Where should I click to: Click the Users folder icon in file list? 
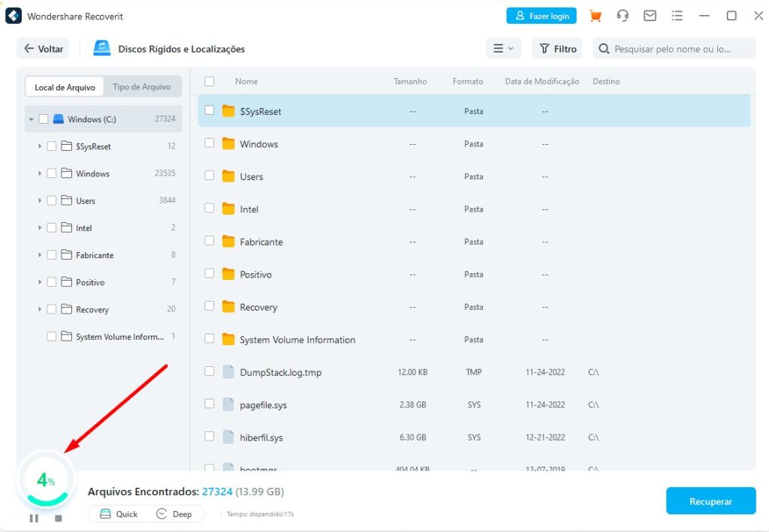228,176
